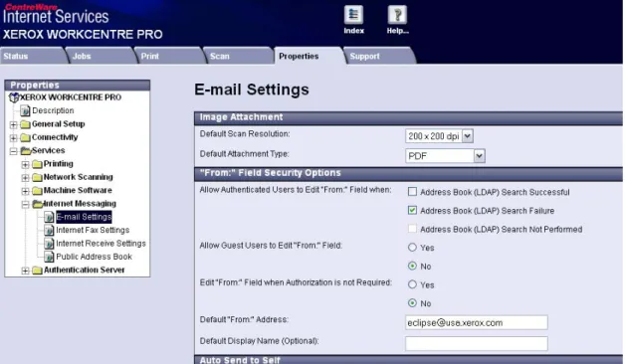This screenshot has width=625, height=364.
Task: Expand the Network Scanning tree node
Action: point(26,178)
